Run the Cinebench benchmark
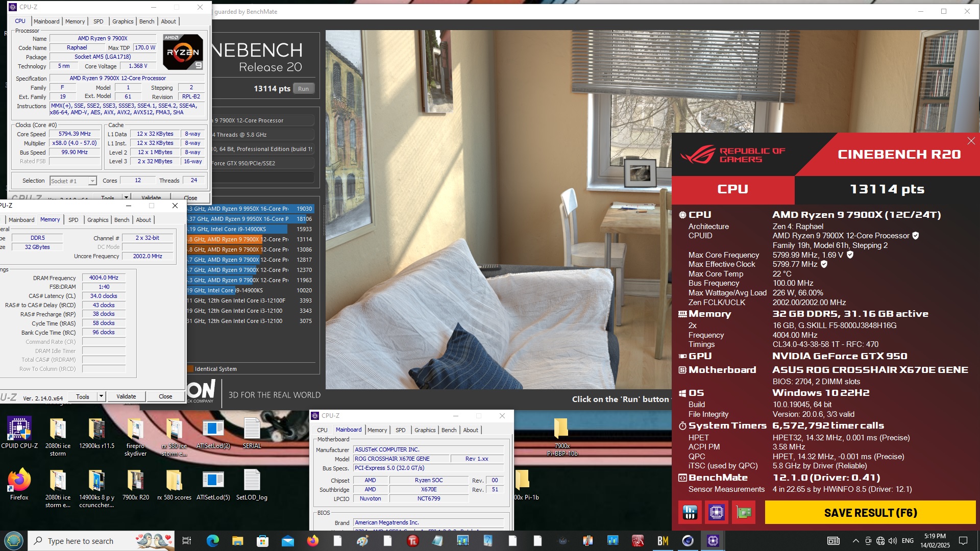This screenshot has width=980, height=551. [x=303, y=89]
